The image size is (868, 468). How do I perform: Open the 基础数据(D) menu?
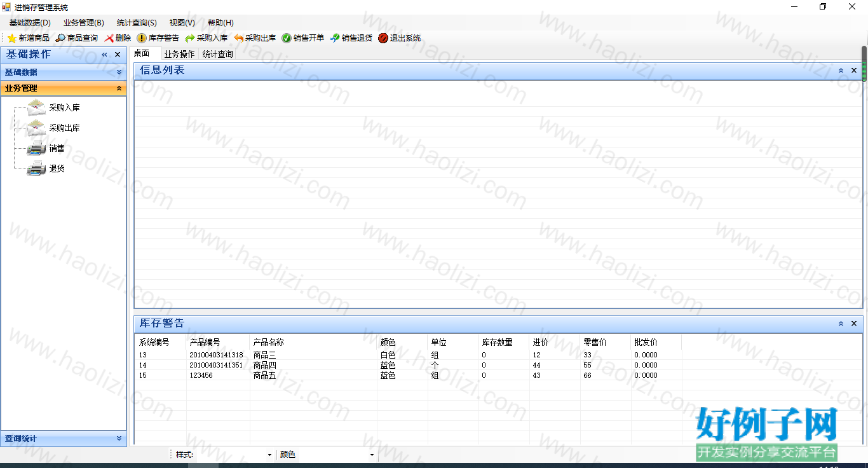(x=30, y=23)
